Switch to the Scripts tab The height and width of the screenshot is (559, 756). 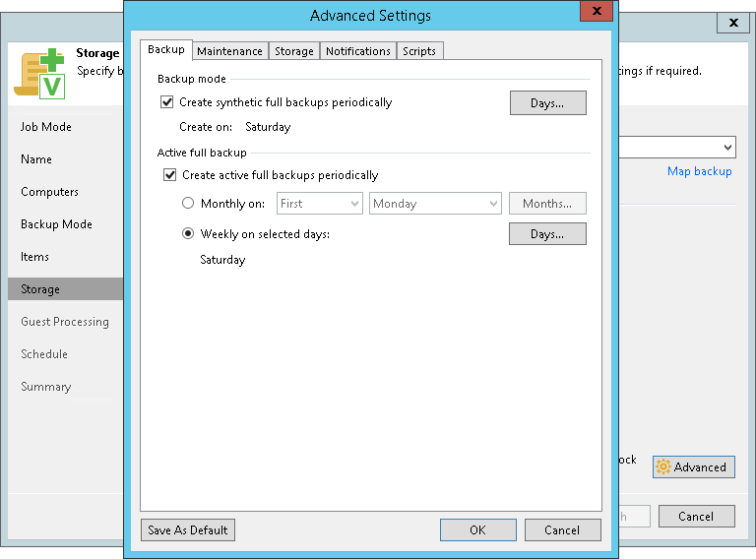pos(419,51)
